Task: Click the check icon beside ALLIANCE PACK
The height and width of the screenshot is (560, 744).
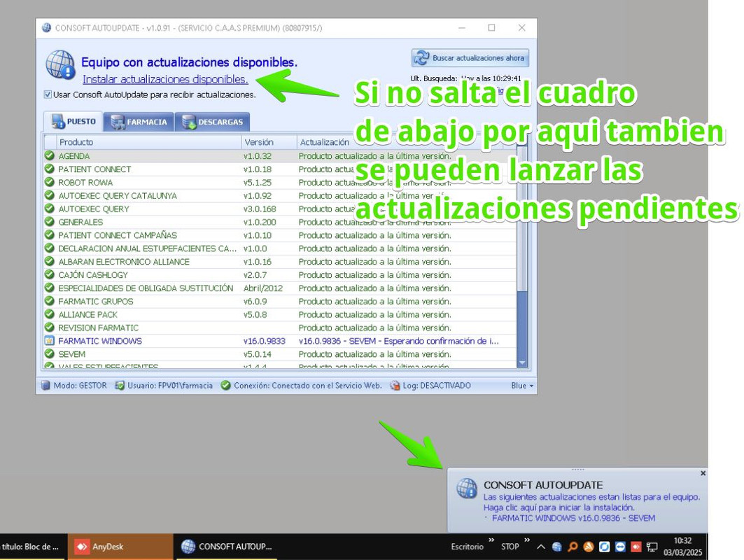Action: click(x=50, y=314)
